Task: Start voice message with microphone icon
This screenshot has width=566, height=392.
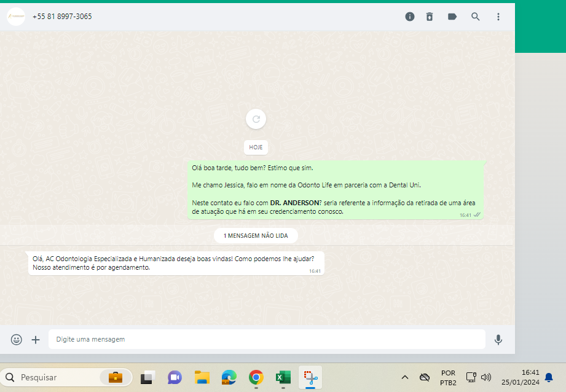Action: pos(498,340)
